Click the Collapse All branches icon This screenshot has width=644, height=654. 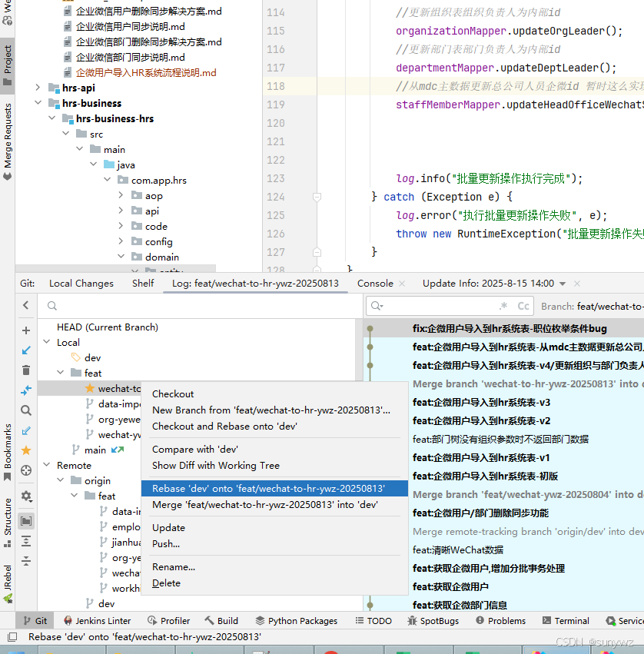[26, 561]
